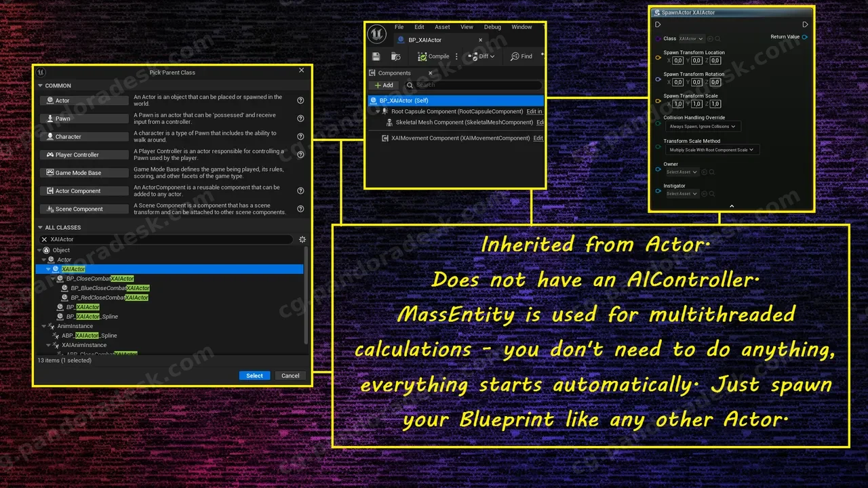This screenshot has width=868, height=488.
Task: Open help for the Character class
Action: tap(300, 136)
